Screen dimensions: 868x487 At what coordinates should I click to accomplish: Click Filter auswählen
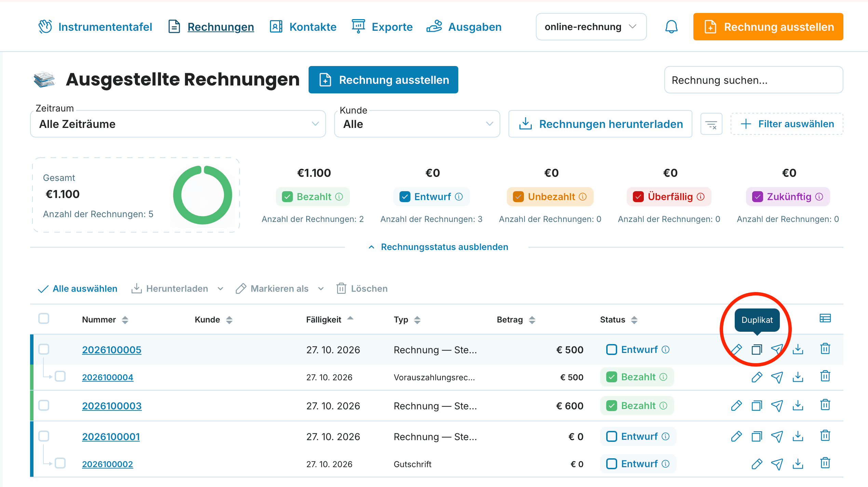[787, 124]
